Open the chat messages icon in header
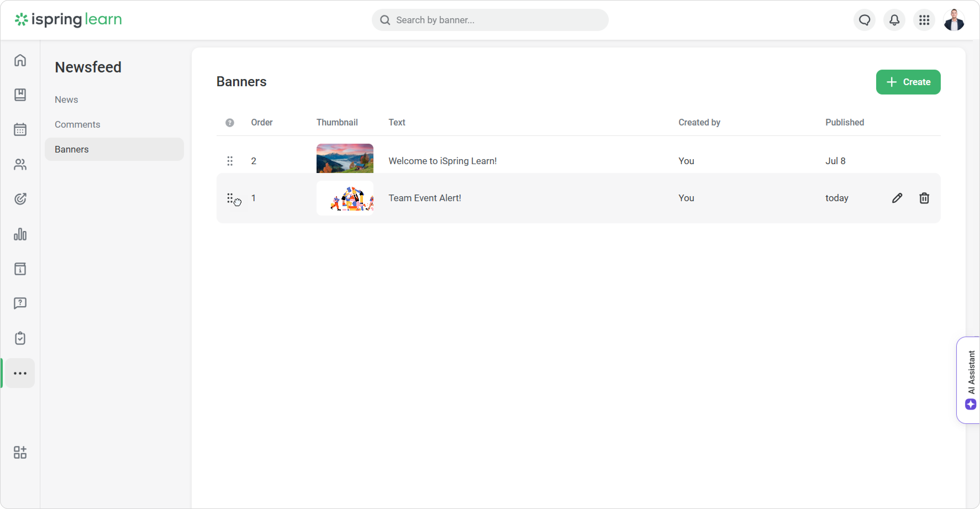This screenshot has height=509, width=980. 864,20
